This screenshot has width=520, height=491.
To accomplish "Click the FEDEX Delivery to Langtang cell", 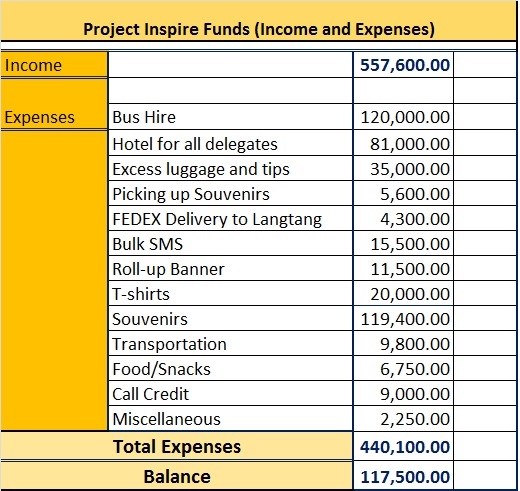I will tap(230, 218).
